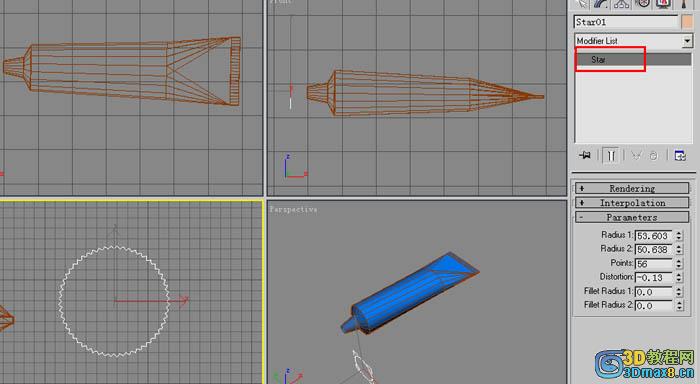The height and width of the screenshot is (384, 700).
Task: Open the Display command panel tab
Action: pyautogui.click(x=663, y=4)
